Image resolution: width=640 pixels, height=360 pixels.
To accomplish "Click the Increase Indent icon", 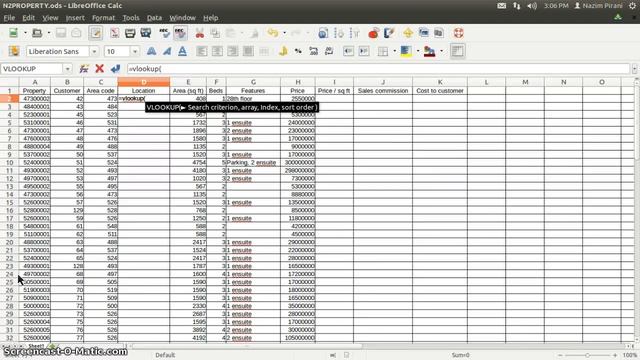I will click(364, 51).
